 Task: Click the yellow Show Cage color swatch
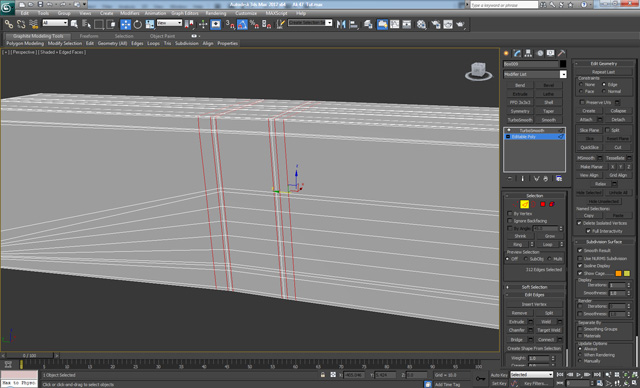[627, 273]
